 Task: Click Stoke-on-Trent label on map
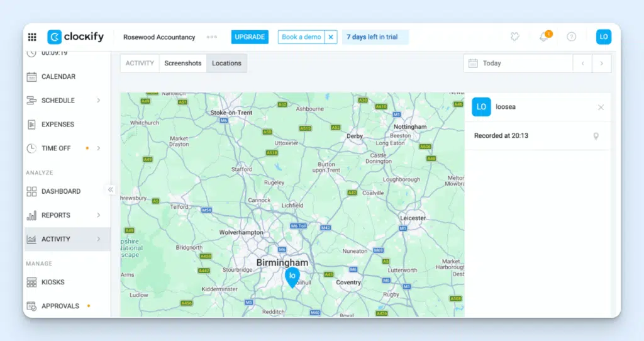[231, 113]
